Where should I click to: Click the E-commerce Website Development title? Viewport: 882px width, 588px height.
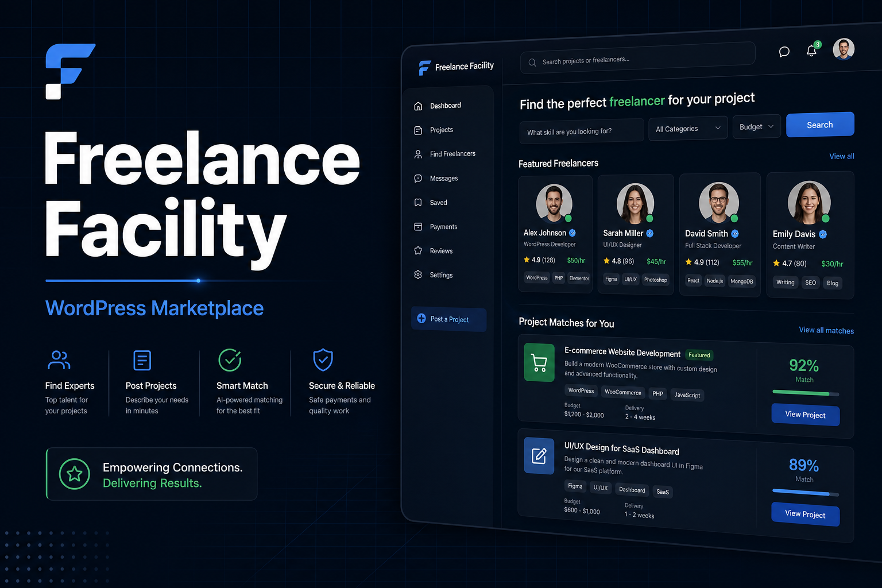(x=622, y=353)
